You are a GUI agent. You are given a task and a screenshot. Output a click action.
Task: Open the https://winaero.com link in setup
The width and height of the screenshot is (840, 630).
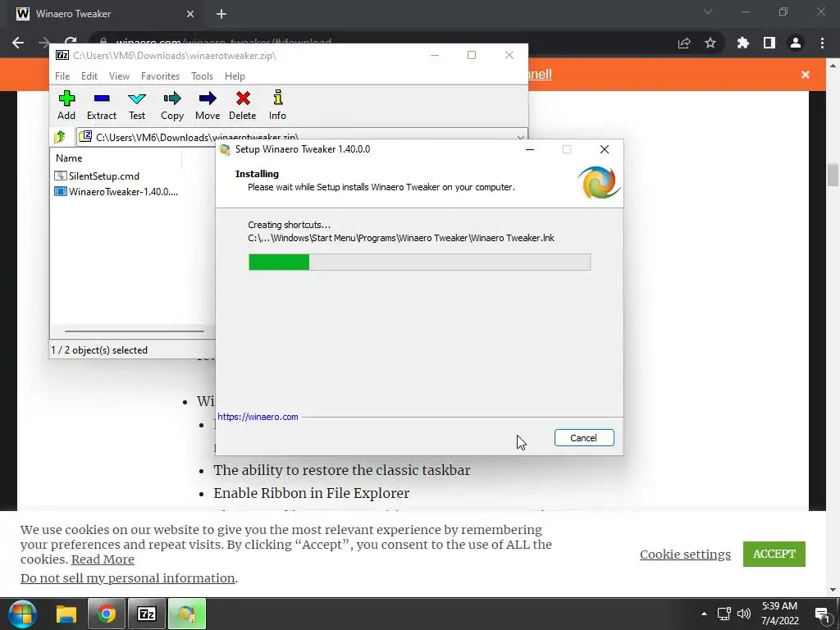[258, 417]
